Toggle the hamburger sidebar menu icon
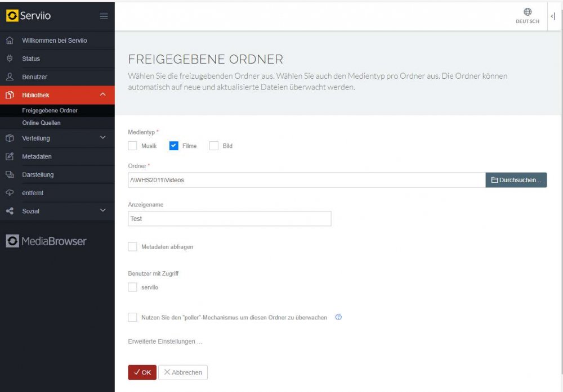This screenshot has width=563, height=392. pos(104,16)
